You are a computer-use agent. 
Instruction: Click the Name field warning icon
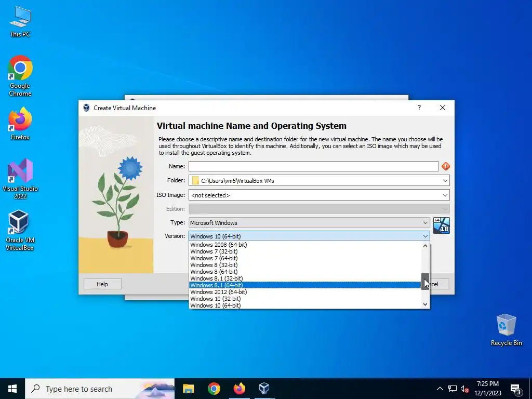tap(445, 166)
